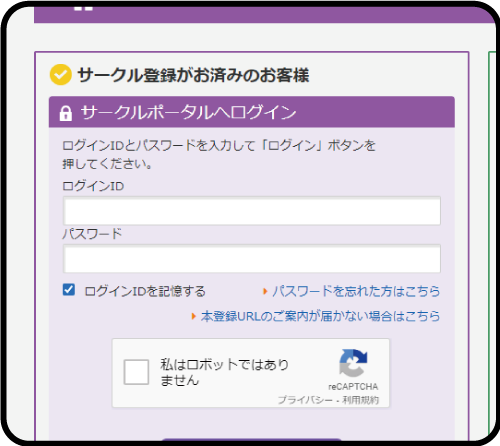Click orange arrow beside password reset link
Screen dimensions: 500x446
(x=265, y=291)
